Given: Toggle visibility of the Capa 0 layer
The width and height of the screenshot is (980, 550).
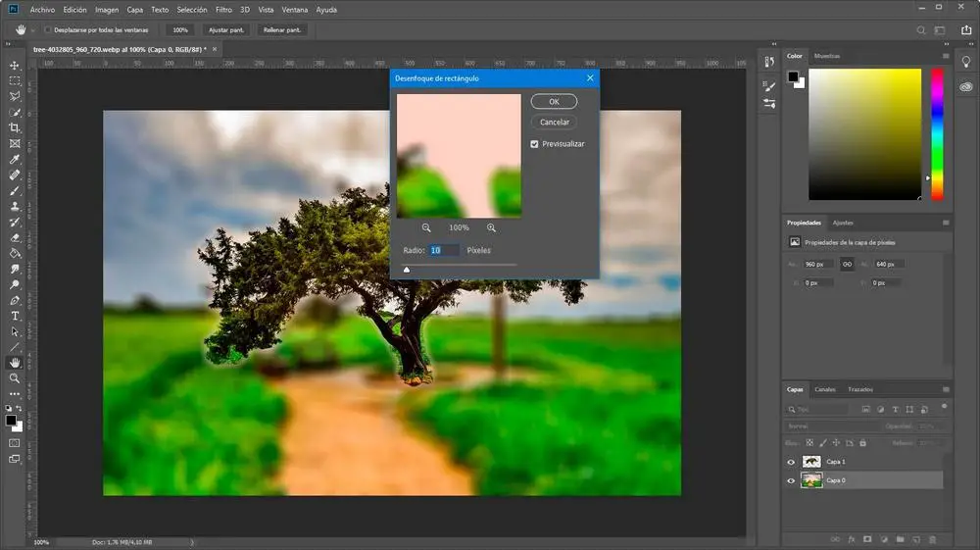Looking at the screenshot, I should (x=791, y=480).
